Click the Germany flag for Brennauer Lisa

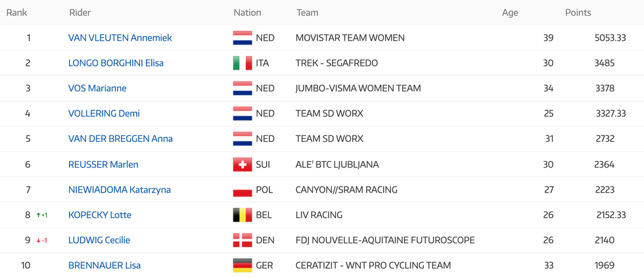pos(242,266)
